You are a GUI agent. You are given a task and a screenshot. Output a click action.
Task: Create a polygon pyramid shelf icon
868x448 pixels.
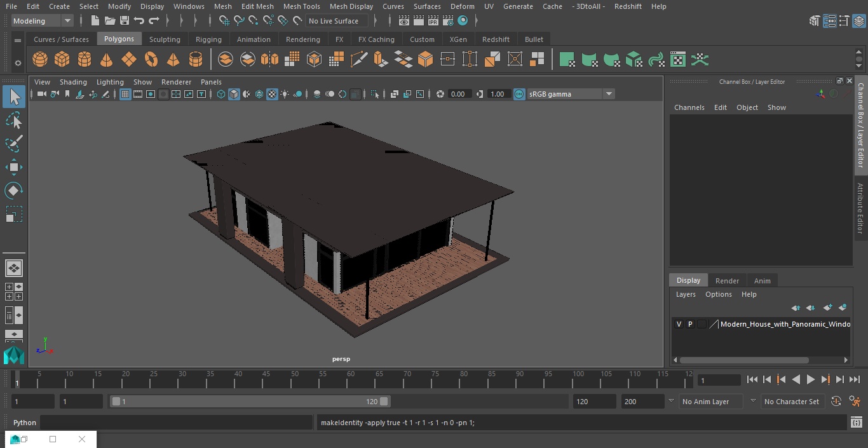173,60
